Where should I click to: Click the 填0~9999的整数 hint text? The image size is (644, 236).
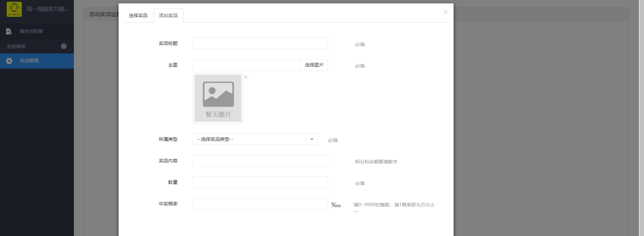(x=394, y=207)
